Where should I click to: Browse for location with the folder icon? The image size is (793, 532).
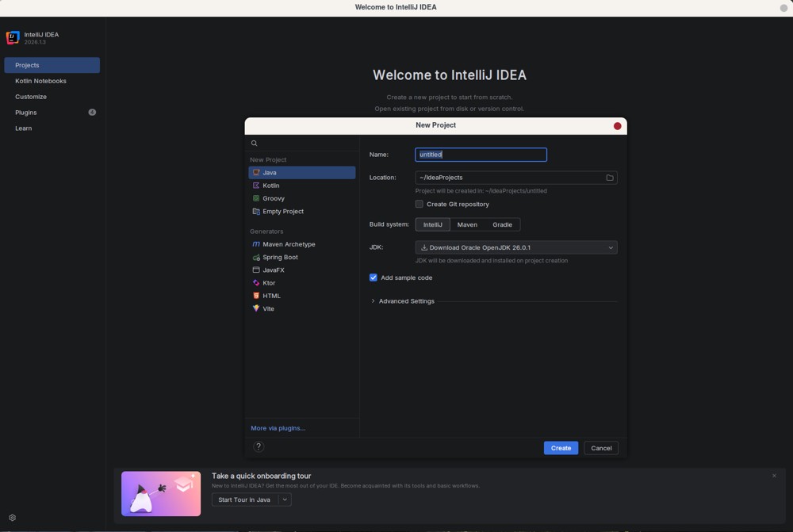tap(610, 178)
